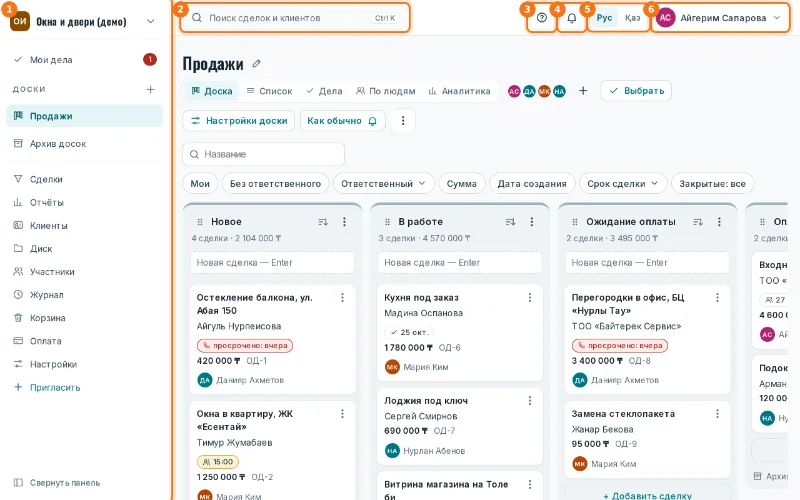This screenshot has height=500, width=800.
Task: Toggle Закрытые: все filter
Action: (x=712, y=184)
